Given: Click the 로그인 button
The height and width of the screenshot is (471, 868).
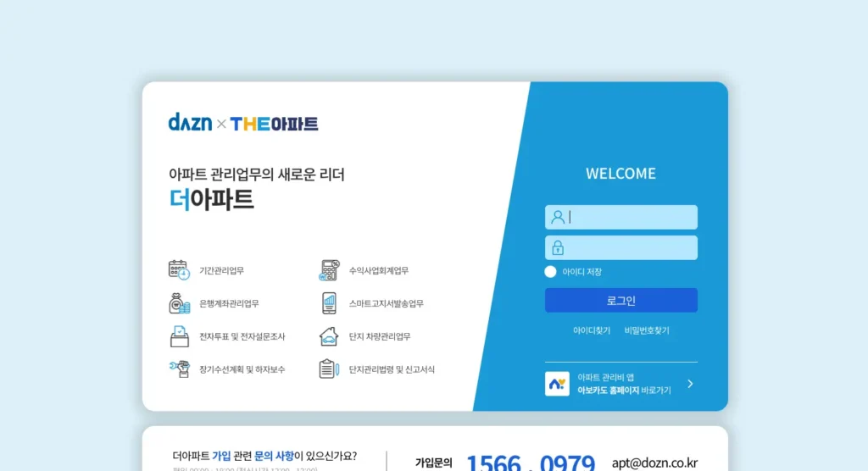Looking at the screenshot, I should click(621, 301).
